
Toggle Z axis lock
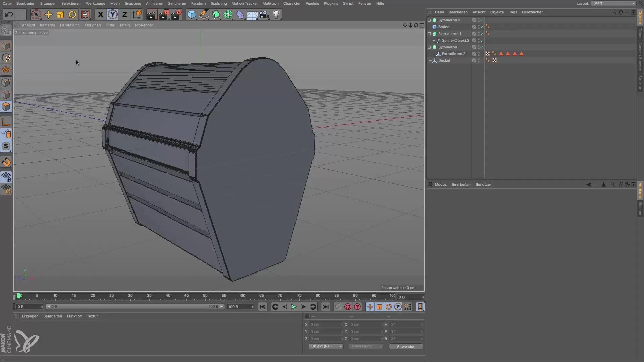(125, 14)
